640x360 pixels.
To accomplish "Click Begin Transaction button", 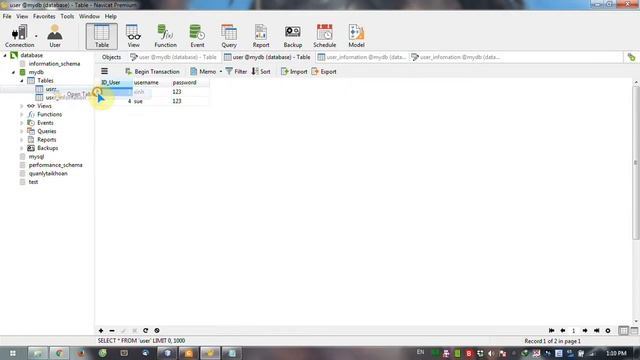I will tap(152, 72).
